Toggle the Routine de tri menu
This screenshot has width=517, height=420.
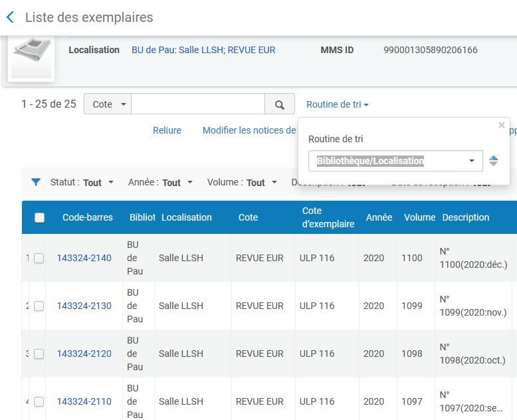click(337, 104)
